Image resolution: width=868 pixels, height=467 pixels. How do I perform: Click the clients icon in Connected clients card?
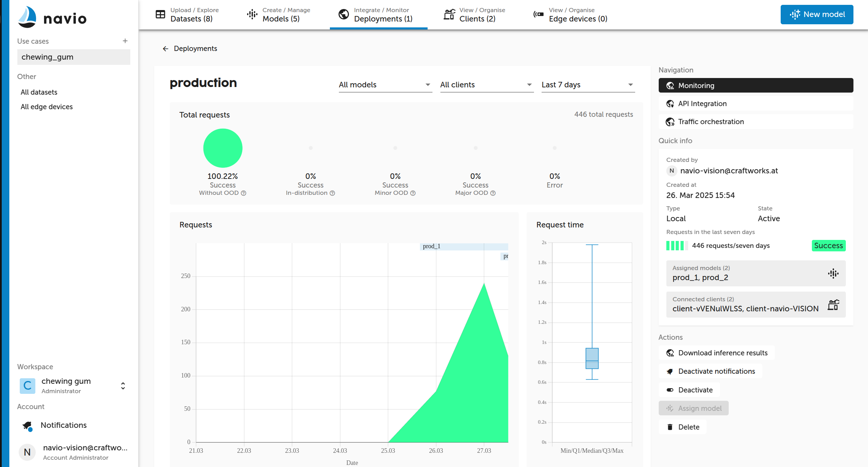click(833, 305)
